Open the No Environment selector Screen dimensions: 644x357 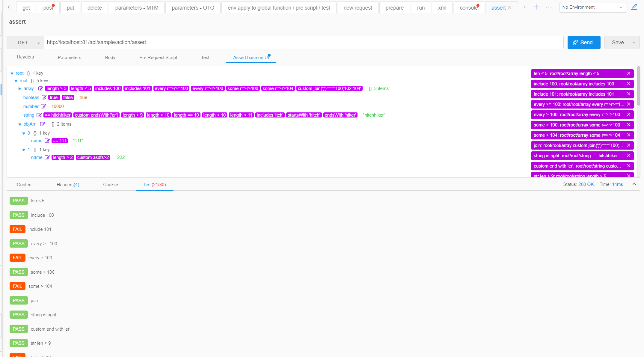point(592,7)
